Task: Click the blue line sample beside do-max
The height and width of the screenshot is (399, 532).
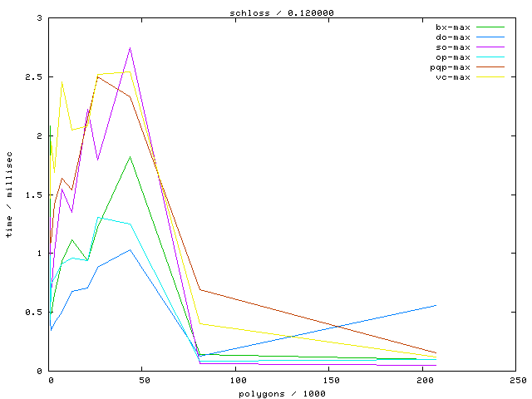Action: [490, 37]
